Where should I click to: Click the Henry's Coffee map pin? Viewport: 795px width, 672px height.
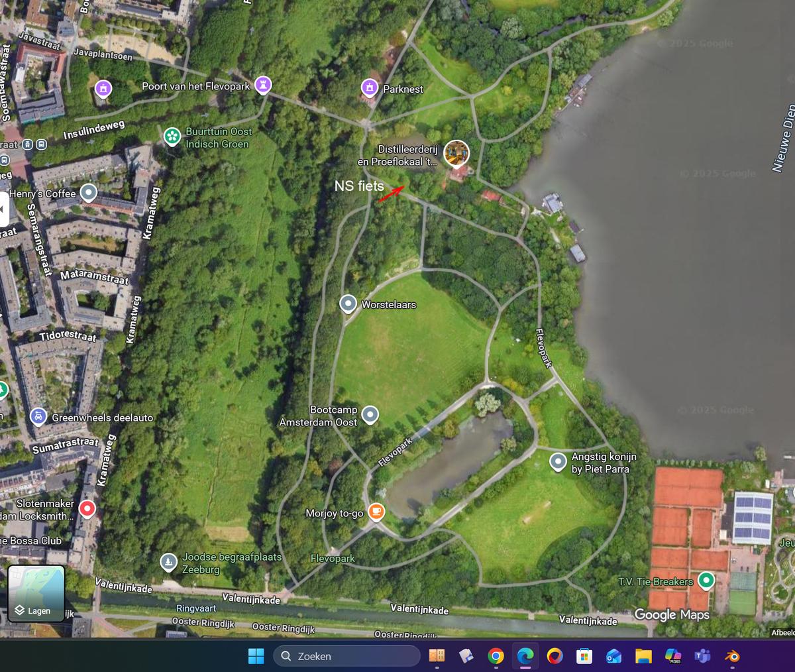(x=88, y=193)
